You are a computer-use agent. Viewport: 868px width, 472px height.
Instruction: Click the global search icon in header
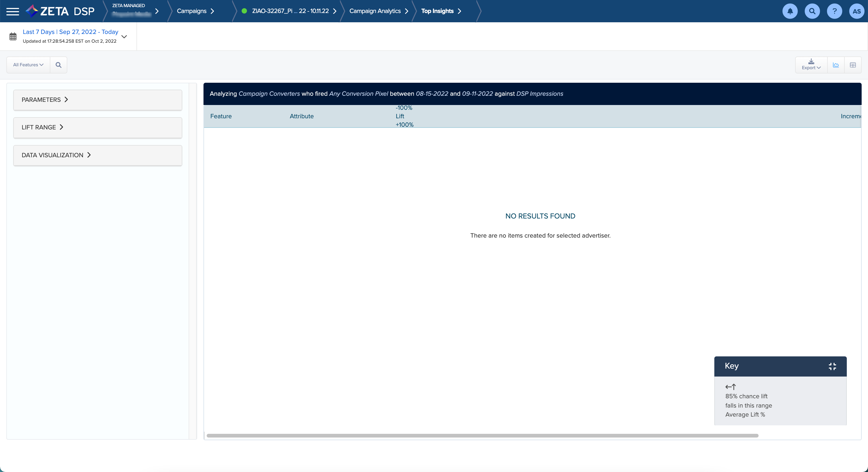pyautogui.click(x=812, y=11)
